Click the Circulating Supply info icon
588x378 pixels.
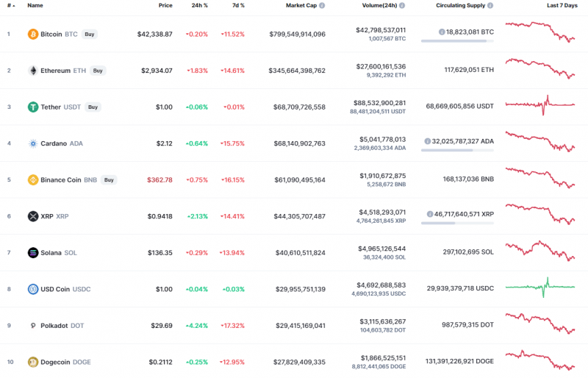pyautogui.click(x=490, y=5)
